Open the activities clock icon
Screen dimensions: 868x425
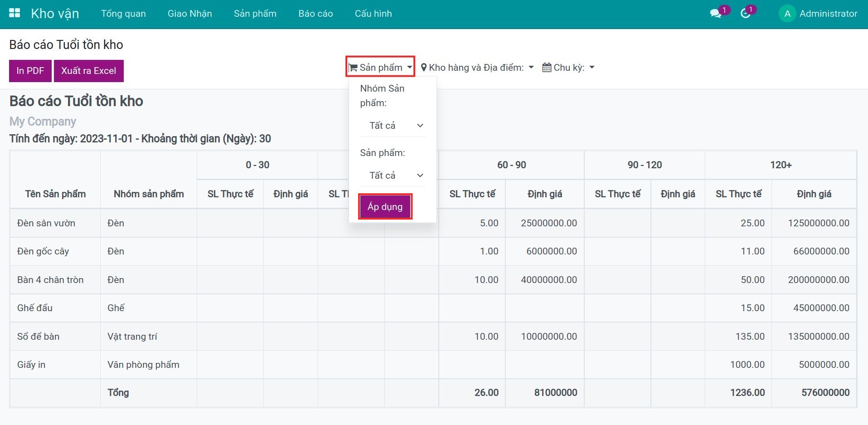pos(745,14)
